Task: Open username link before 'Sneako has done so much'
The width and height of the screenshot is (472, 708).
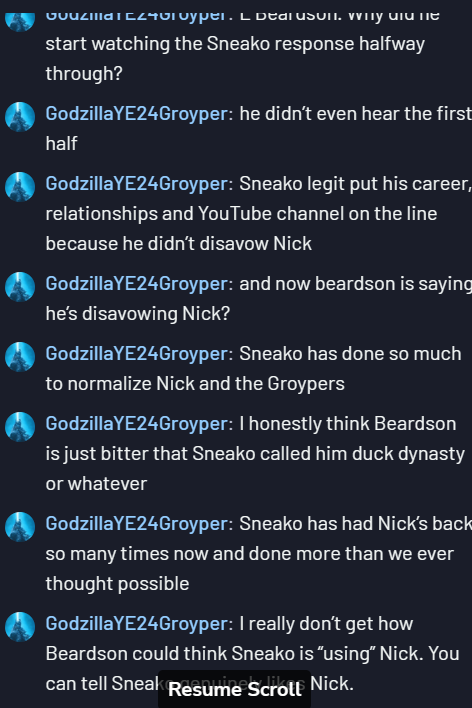Action: 136,354
